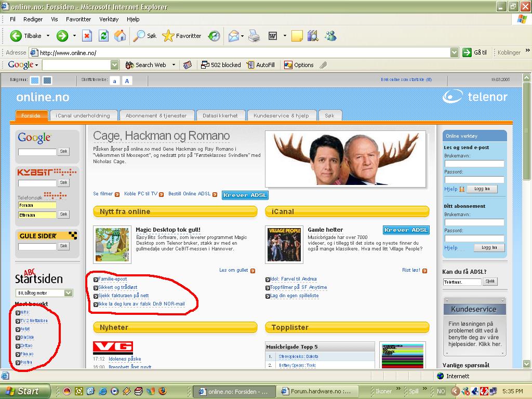Open the Research books icon
Image resolution: width=532 pixels, height=399 pixels.
(313, 36)
